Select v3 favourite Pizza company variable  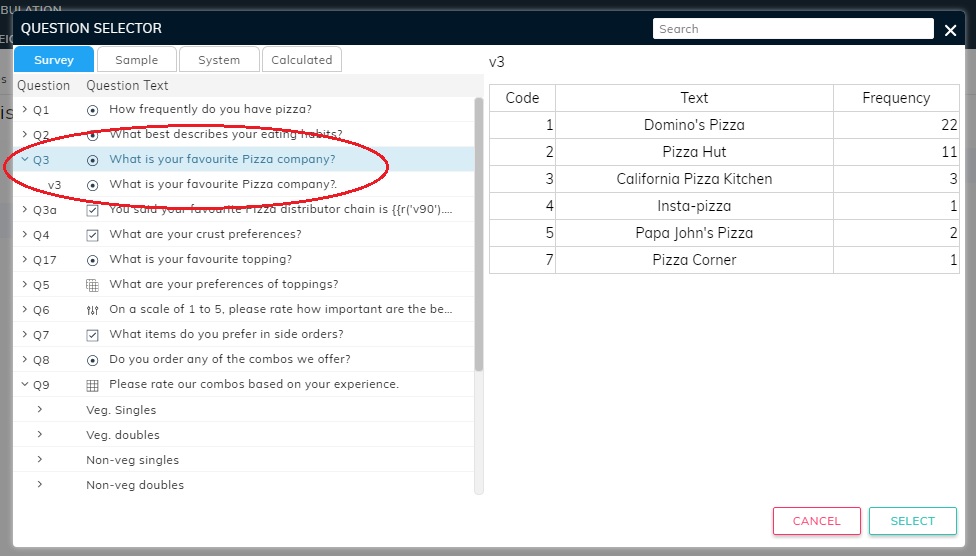(223, 184)
